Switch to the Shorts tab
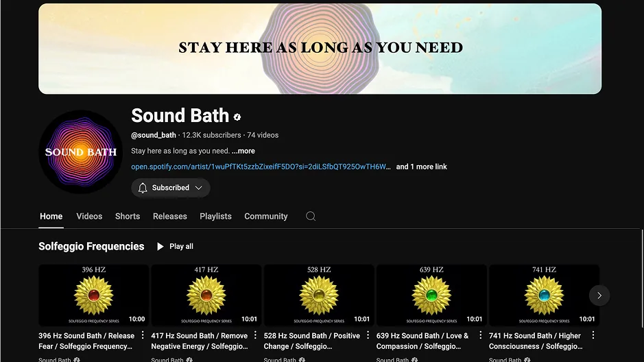This screenshot has width=644, height=362. (128, 216)
